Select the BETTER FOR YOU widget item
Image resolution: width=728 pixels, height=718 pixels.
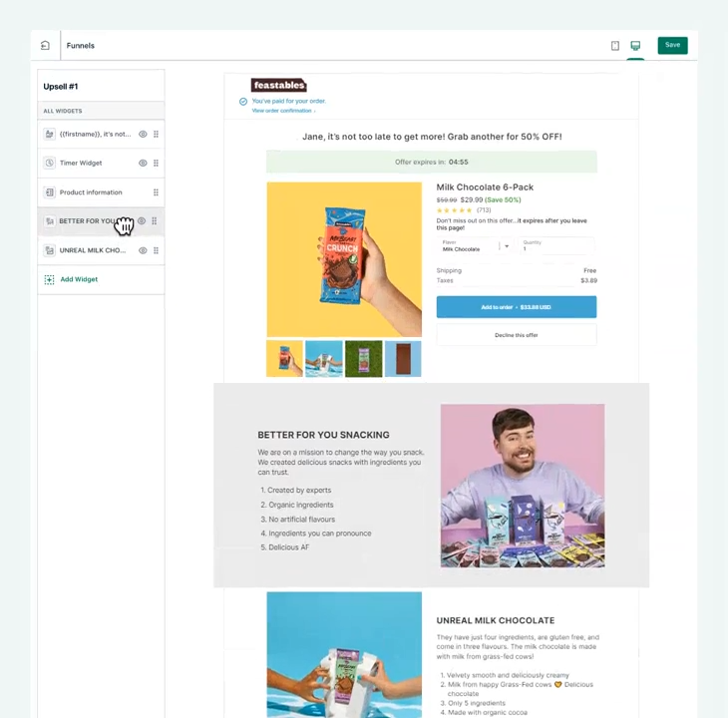101,221
